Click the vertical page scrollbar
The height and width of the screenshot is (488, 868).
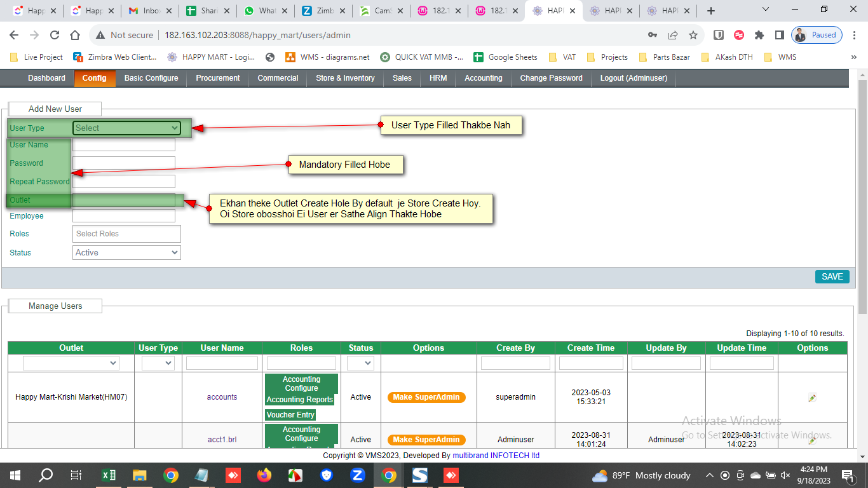click(862, 197)
